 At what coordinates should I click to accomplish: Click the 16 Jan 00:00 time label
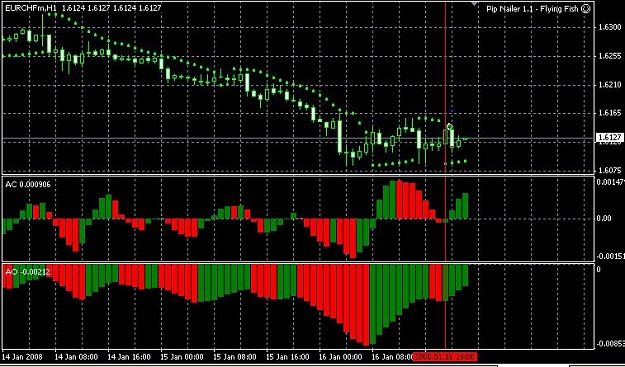pos(341,357)
